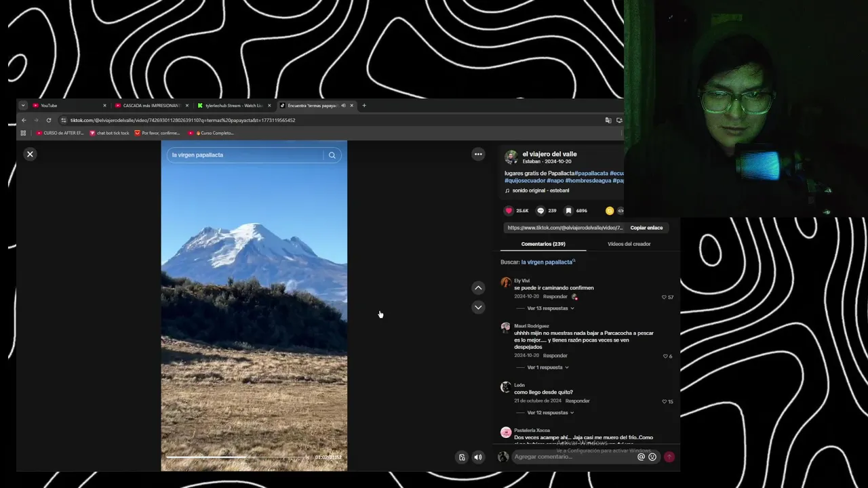Click the address bar URL
Image resolution: width=868 pixels, height=488 pixels.
(183, 120)
